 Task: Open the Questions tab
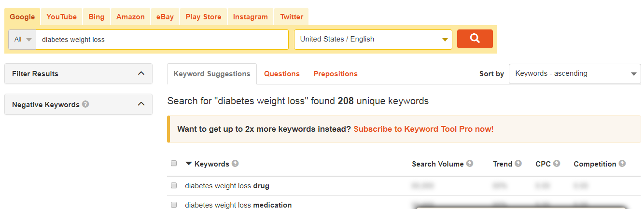click(282, 74)
